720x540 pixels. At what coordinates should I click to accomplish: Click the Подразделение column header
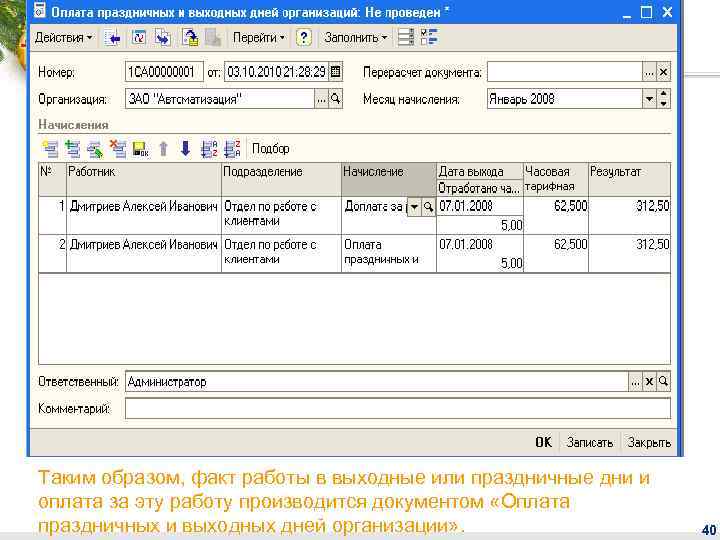281,179
